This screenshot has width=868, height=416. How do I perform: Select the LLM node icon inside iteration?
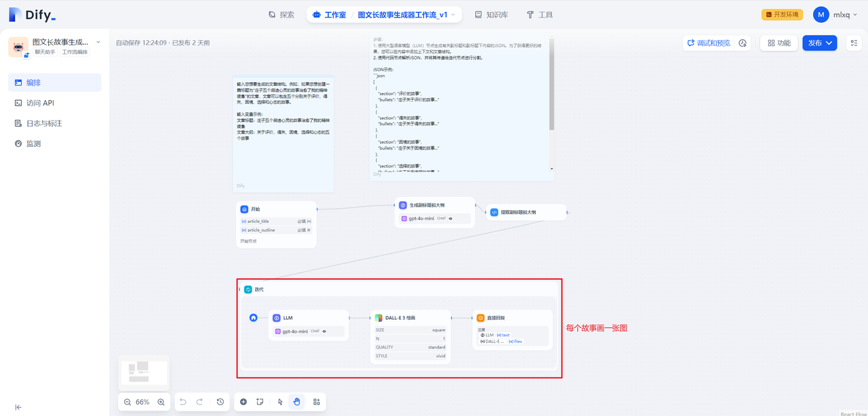point(277,317)
